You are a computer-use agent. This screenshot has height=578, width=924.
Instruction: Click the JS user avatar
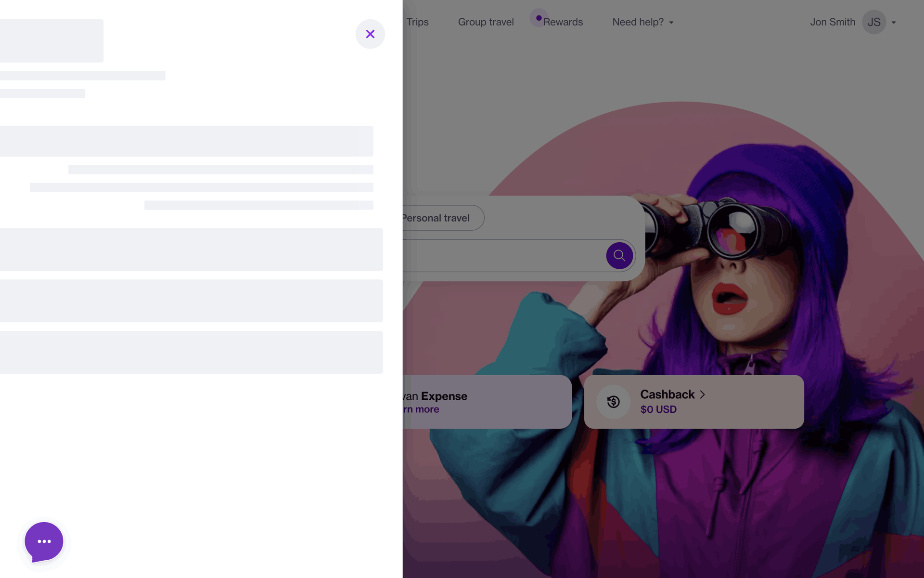coord(874,22)
